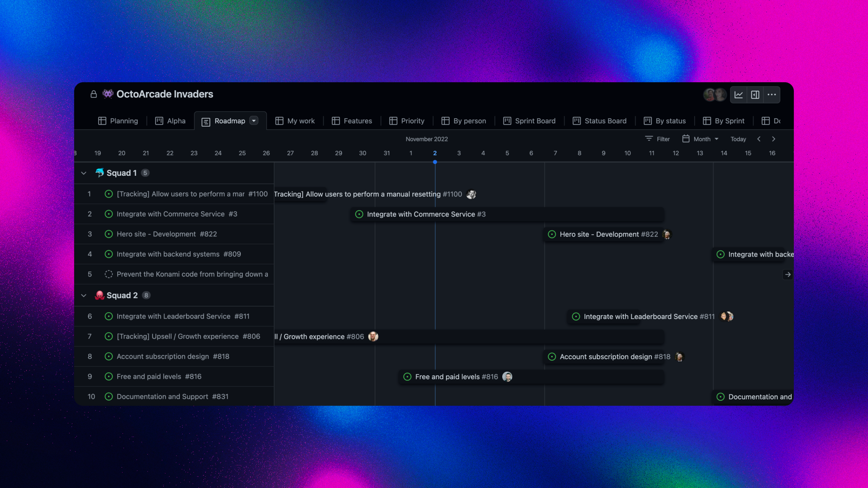The height and width of the screenshot is (488, 868).
Task: Click the filter icon in the toolbar
Action: 648,139
